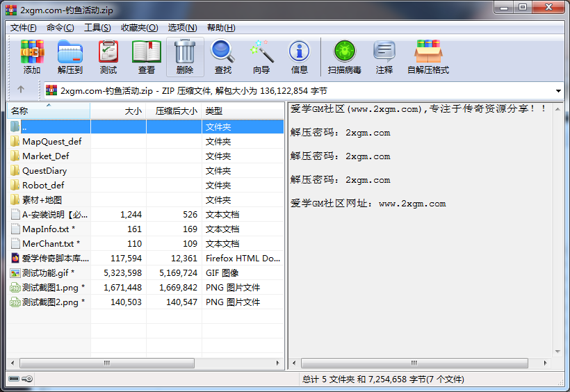Open the Commands (命令) menu
This screenshot has height=392, width=570.
60,28
